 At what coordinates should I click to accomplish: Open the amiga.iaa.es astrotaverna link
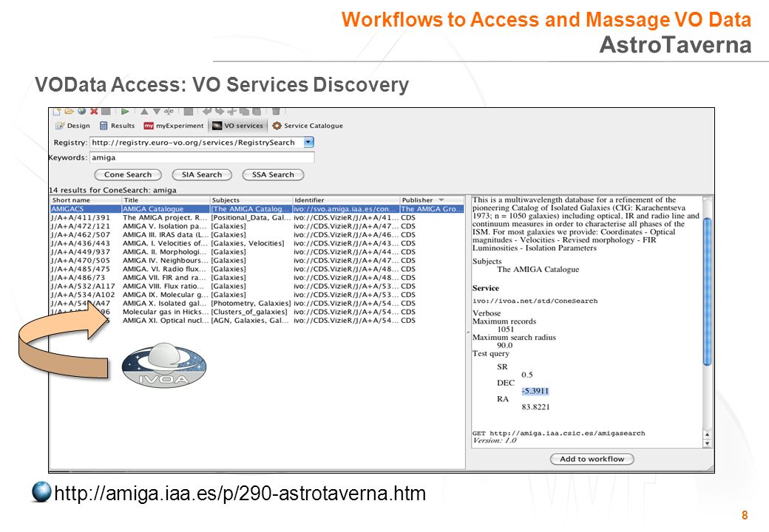click(x=240, y=493)
